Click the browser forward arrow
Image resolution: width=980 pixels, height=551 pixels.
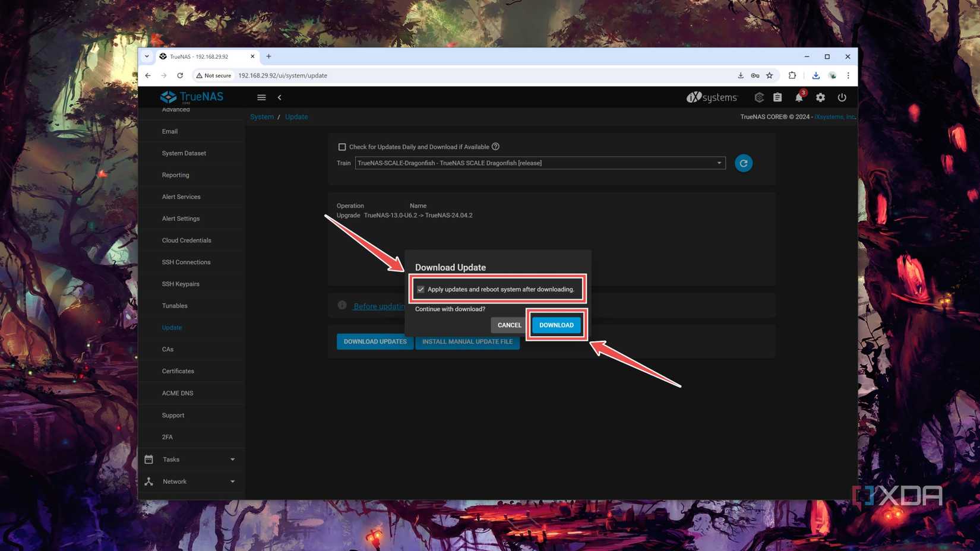164,75
